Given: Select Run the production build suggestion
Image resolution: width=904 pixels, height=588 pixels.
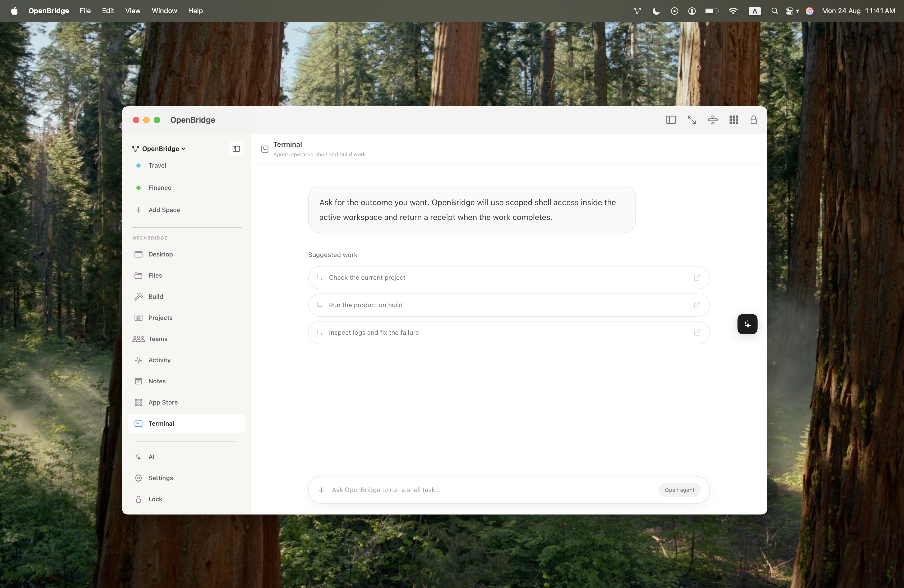Looking at the screenshot, I should (509, 305).
